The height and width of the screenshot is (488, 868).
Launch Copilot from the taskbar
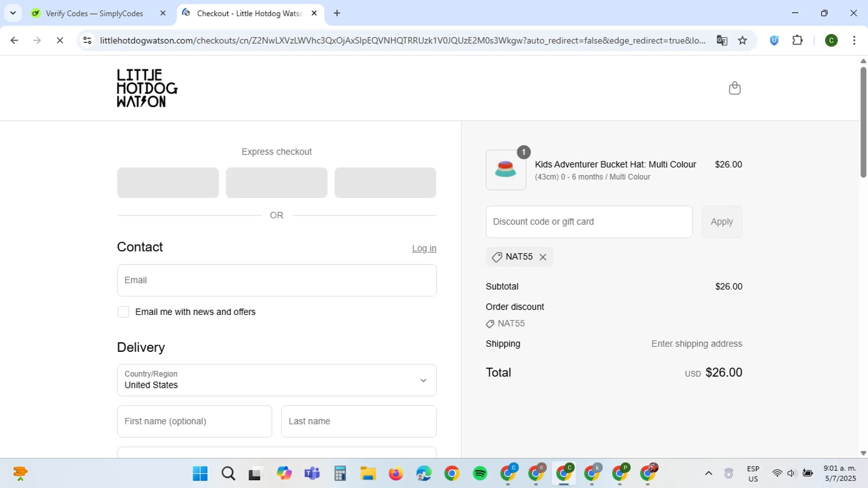(284, 474)
